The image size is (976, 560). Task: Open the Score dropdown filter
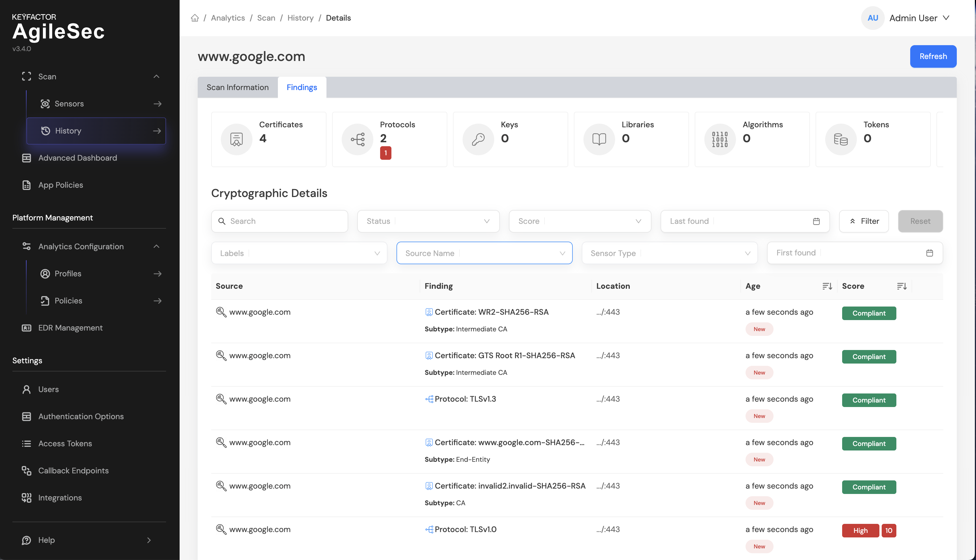(579, 221)
